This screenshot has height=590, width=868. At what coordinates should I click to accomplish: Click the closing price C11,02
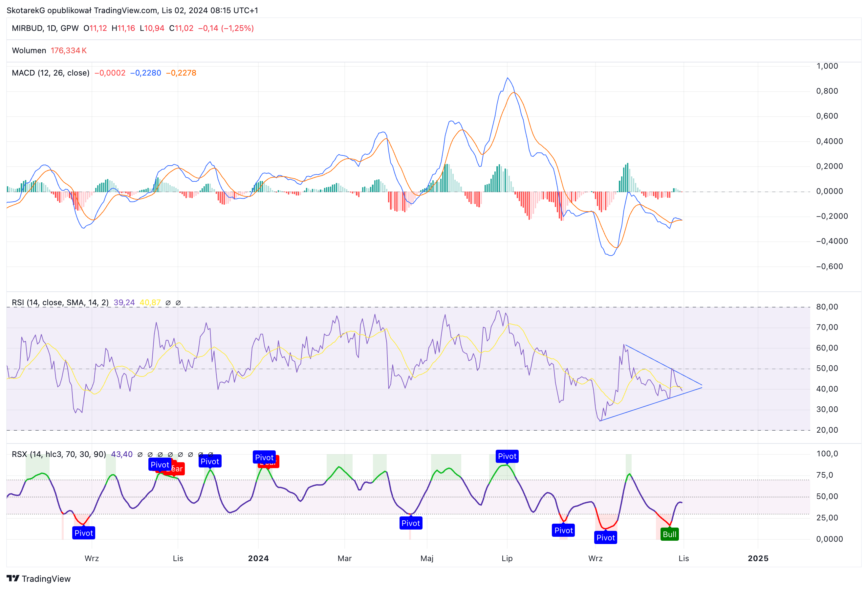(181, 28)
